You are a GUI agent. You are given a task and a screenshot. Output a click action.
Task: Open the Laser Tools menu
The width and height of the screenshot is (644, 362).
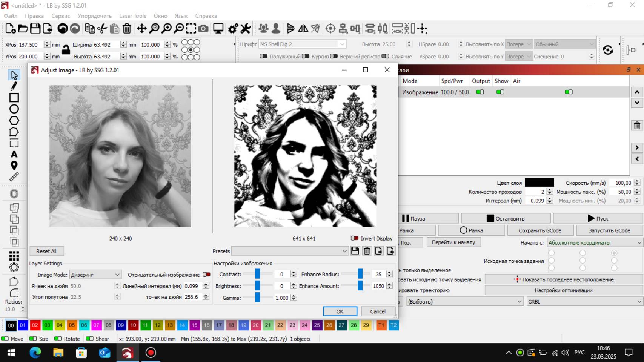coord(132,16)
